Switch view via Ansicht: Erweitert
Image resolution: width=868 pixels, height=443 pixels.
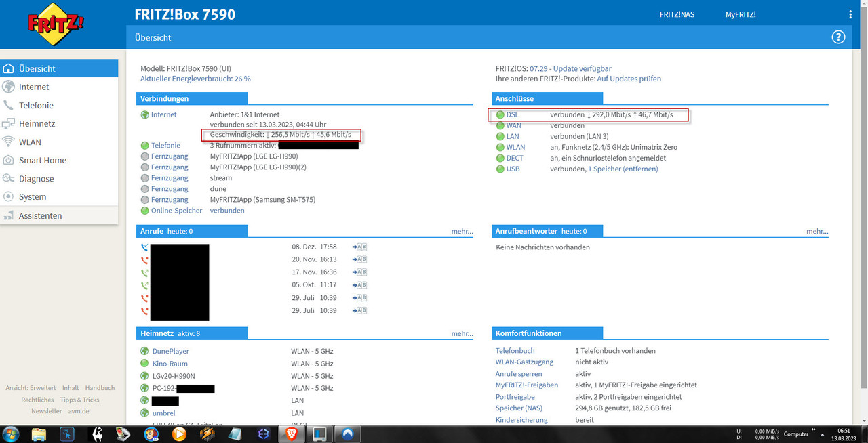[31, 388]
